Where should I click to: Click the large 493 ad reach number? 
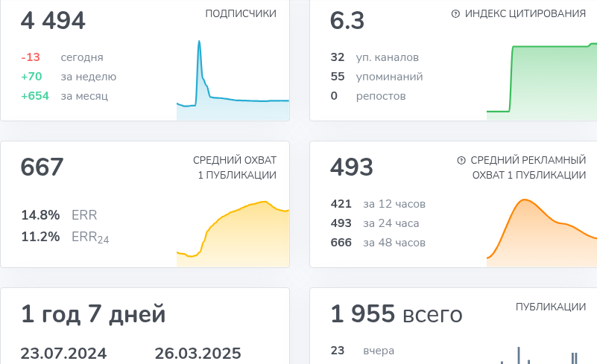coord(352,167)
